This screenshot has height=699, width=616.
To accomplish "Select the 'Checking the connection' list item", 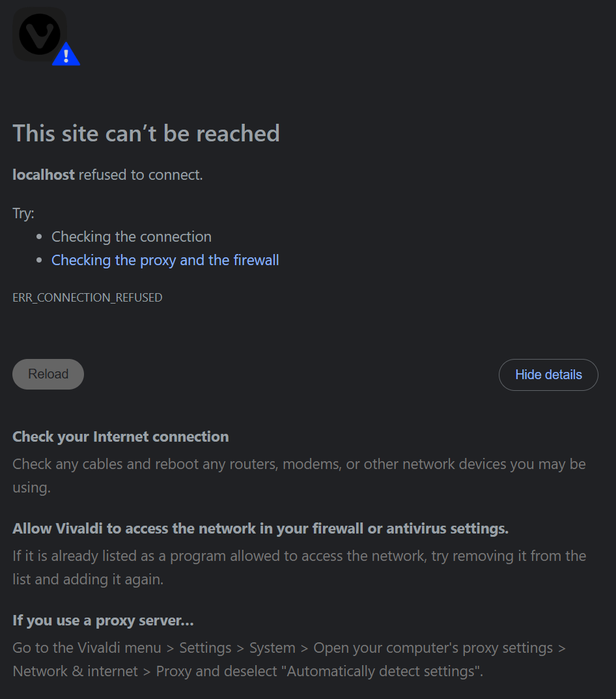I will click(x=131, y=236).
